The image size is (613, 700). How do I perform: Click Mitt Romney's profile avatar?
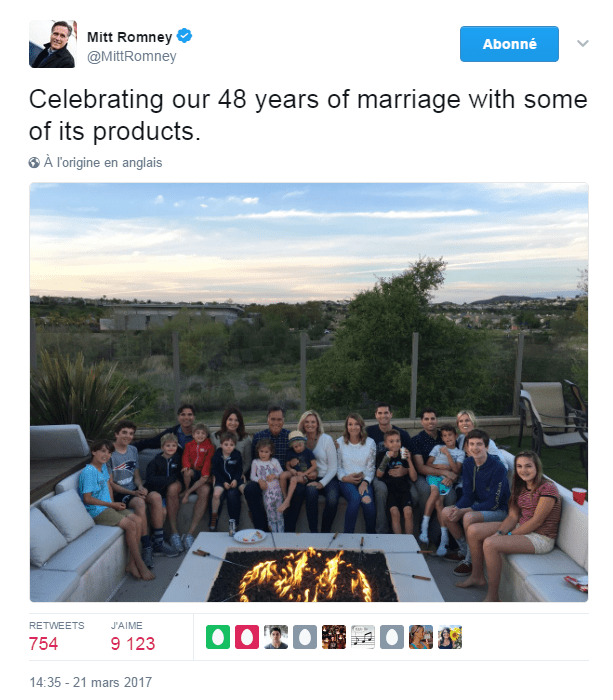[x=53, y=45]
